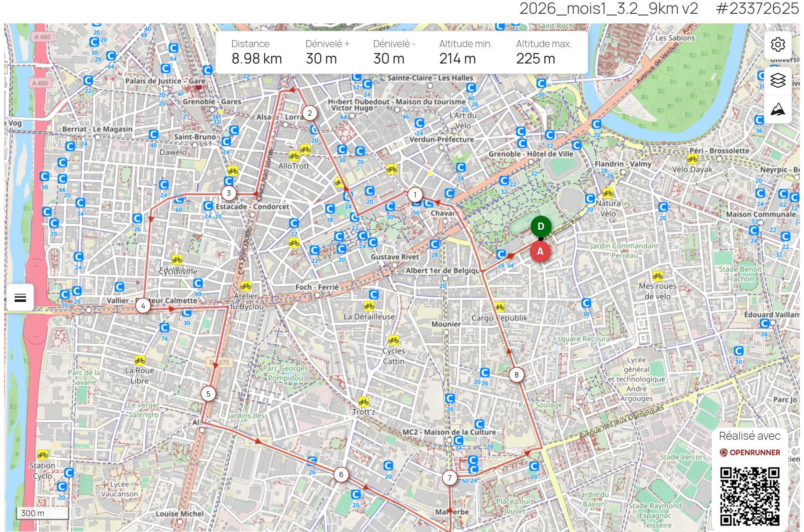804x532 pixels.
Task: Click the Grenoble - Gares station label
Action: 212,101
